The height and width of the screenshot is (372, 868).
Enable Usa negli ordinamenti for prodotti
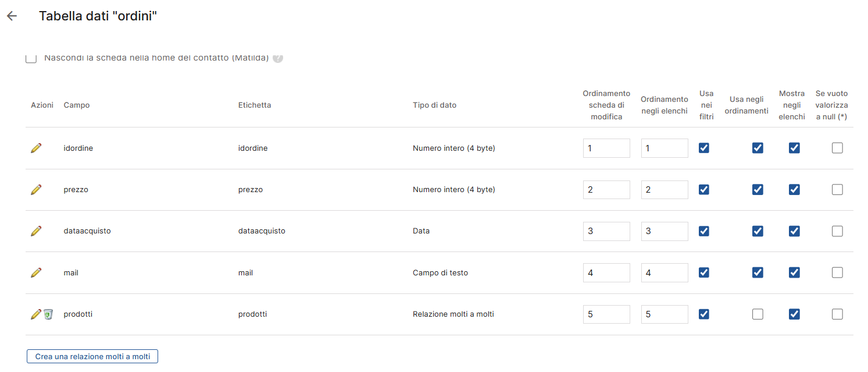[x=758, y=314]
